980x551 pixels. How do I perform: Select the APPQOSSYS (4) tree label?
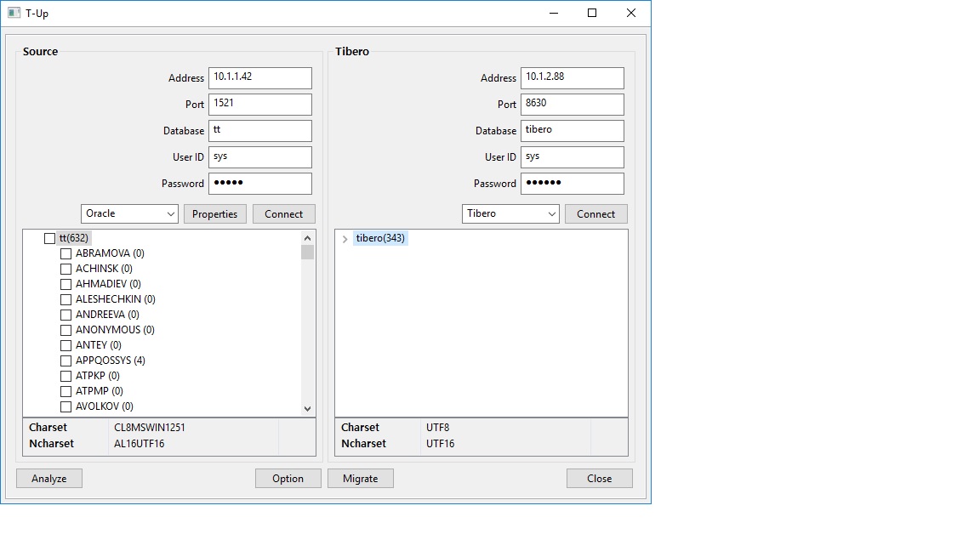(111, 361)
